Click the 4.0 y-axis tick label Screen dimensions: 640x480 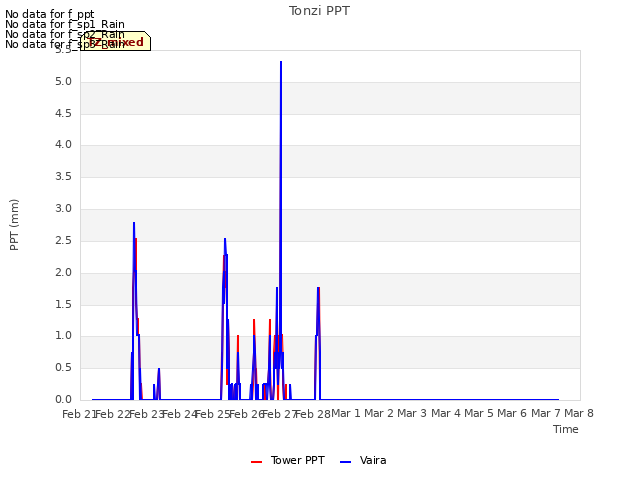63,144
